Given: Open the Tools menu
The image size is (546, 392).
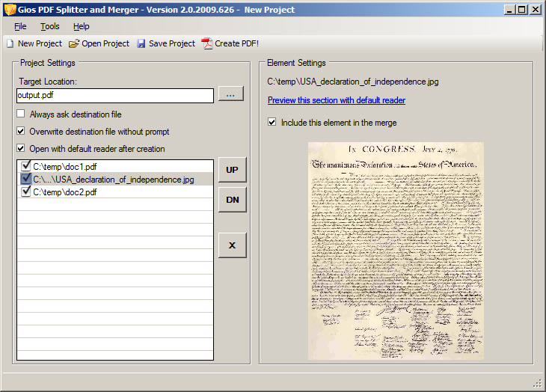Looking at the screenshot, I should (50, 26).
